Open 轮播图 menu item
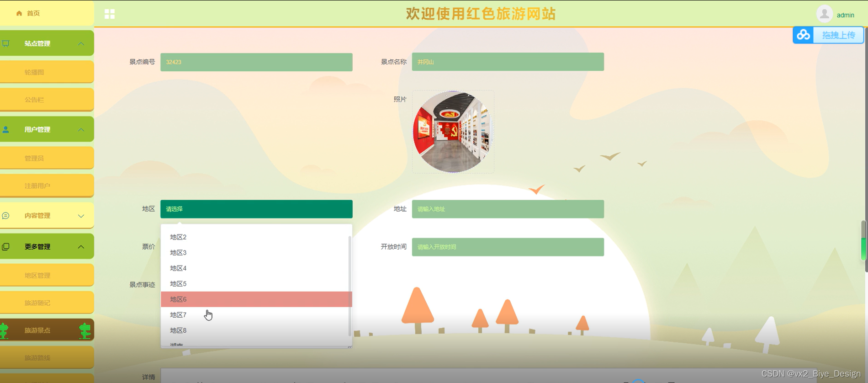The image size is (868, 383). pyautogui.click(x=47, y=72)
